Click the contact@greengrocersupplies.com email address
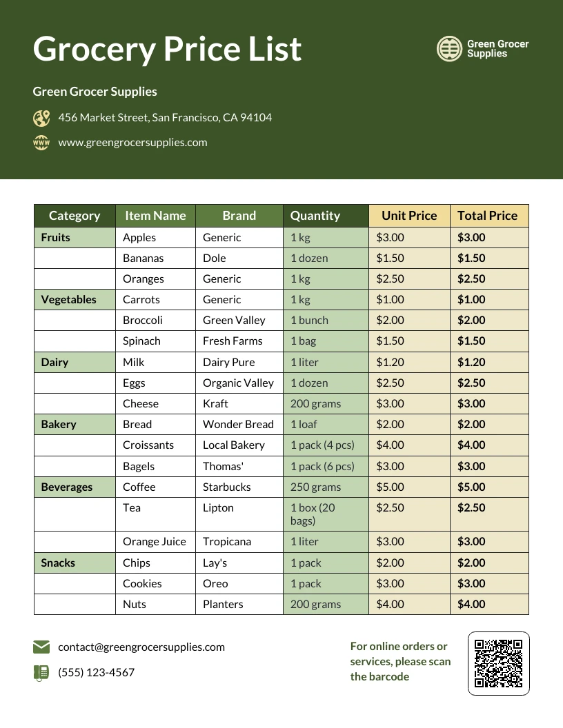 pyautogui.click(x=141, y=647)
